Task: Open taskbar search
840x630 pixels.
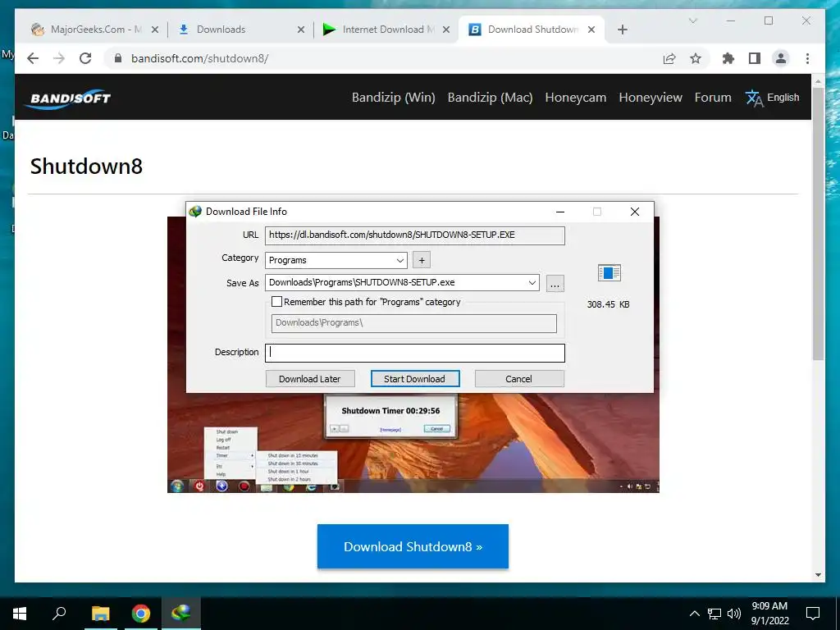Action: (x=59, y=614)
